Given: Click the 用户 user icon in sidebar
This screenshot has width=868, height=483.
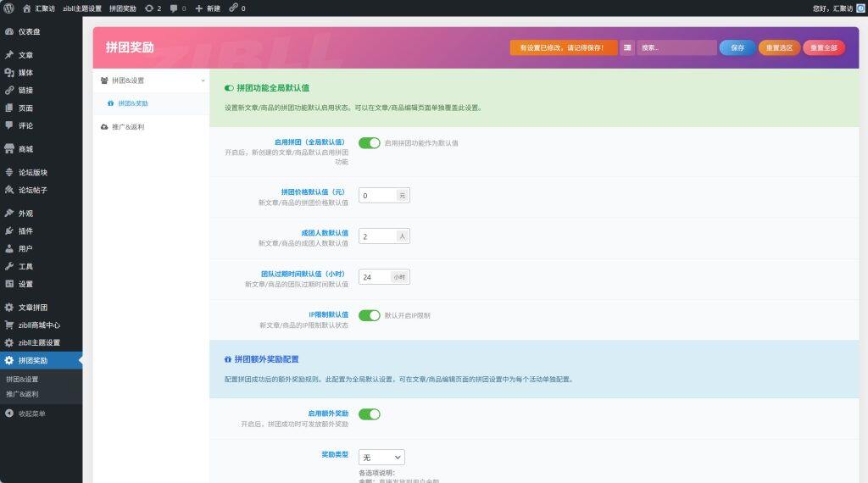Looking at the screenshot, I should [9, 248].
